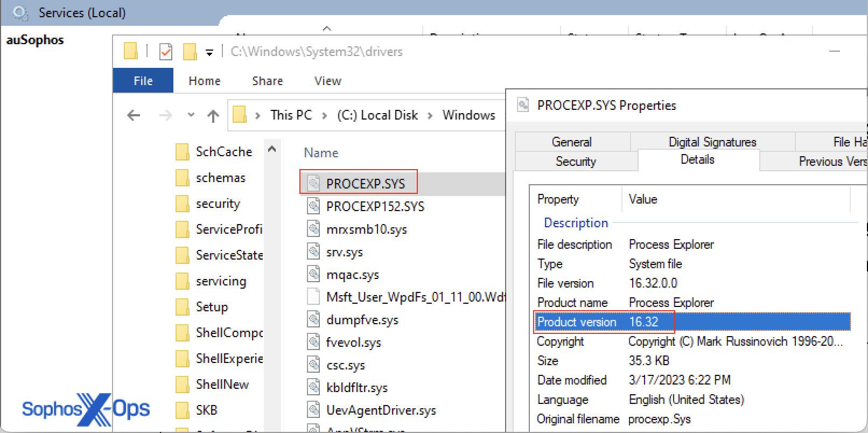Select the Product version 16.32 row
The height and width of the screenshot is (433, 868).
[694, 322]
